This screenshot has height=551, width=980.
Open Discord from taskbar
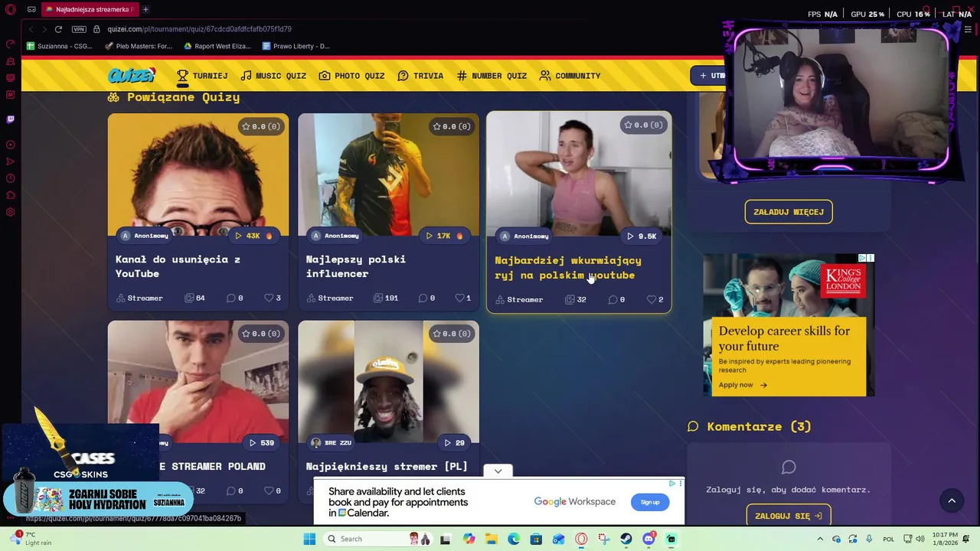click(x=648, y=539)
